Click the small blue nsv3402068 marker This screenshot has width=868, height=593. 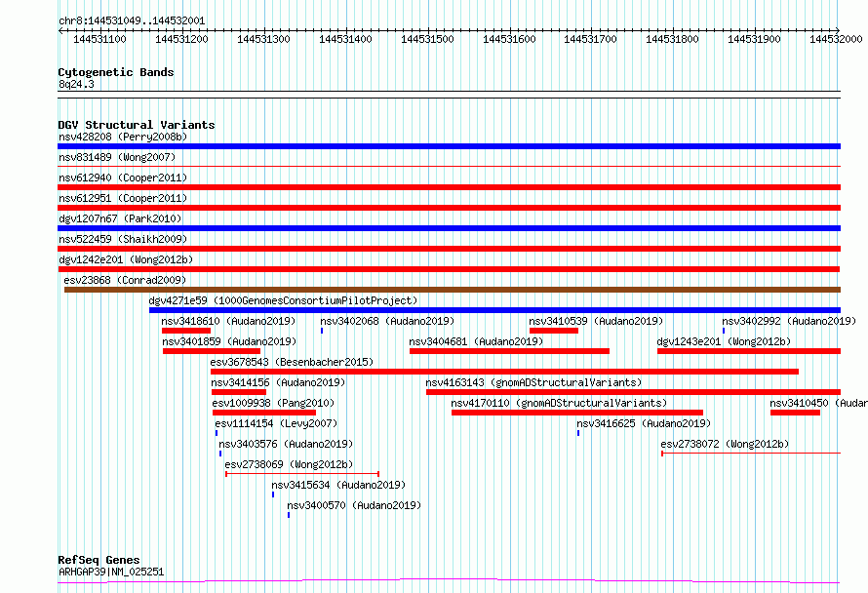pyautogui.click(x=322, y=331)
